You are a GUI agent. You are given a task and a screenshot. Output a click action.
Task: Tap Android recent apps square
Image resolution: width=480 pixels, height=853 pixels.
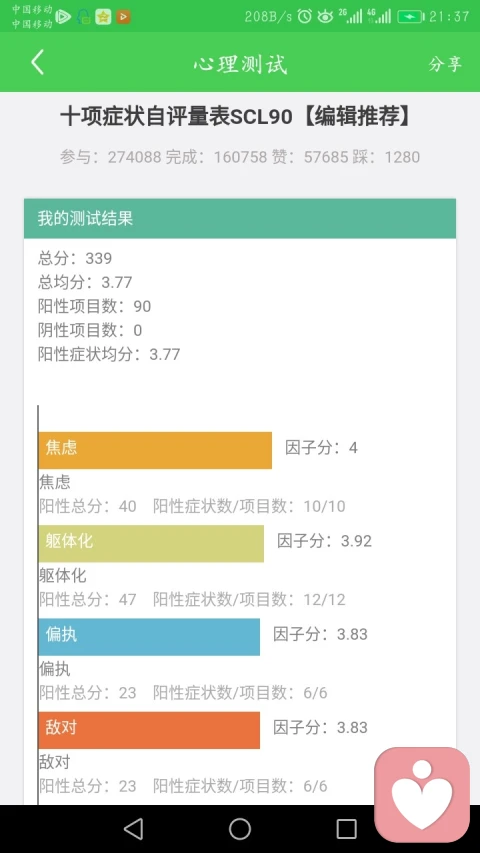(x=346, y=829)
